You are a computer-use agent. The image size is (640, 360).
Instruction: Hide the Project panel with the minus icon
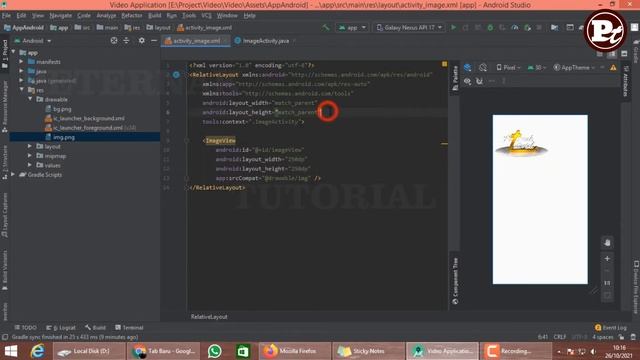(154, 40)
